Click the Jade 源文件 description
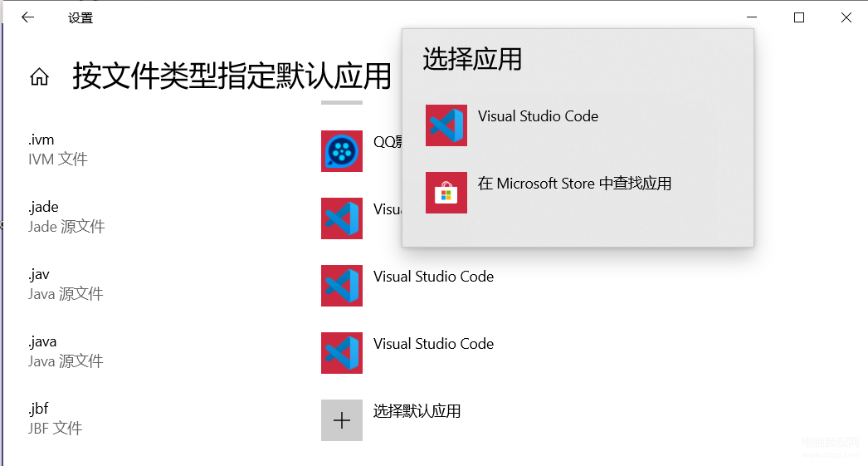 66,227
